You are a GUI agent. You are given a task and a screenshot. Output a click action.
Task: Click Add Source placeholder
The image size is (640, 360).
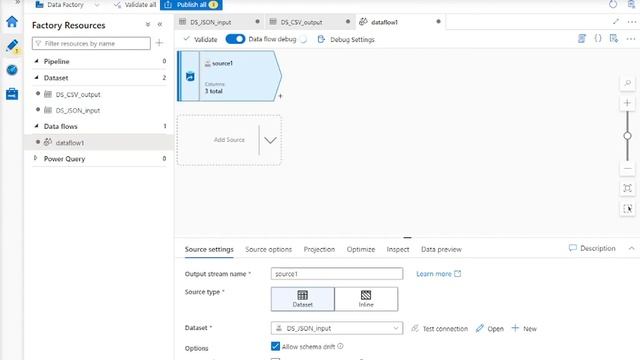click(229, 140)
